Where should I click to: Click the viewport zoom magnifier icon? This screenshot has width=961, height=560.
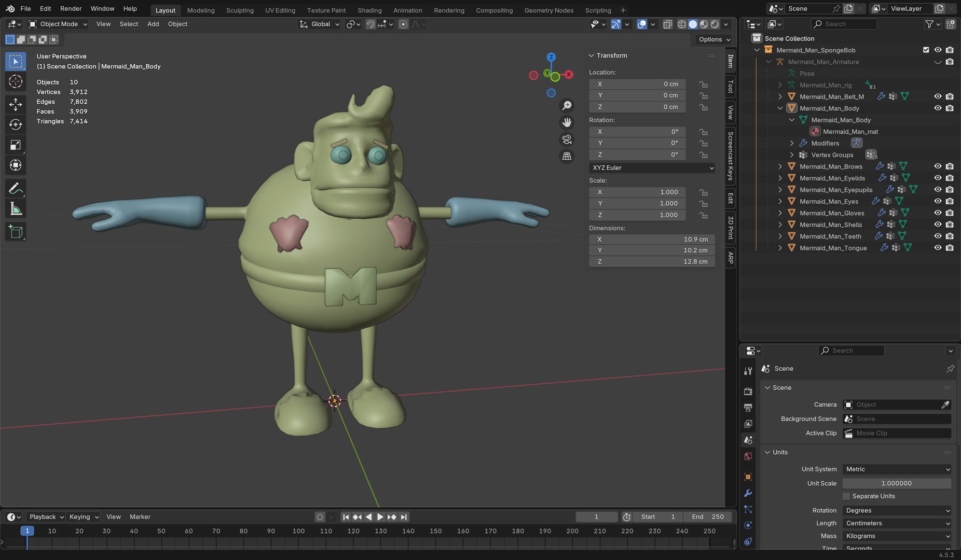[x=567, y=106]
